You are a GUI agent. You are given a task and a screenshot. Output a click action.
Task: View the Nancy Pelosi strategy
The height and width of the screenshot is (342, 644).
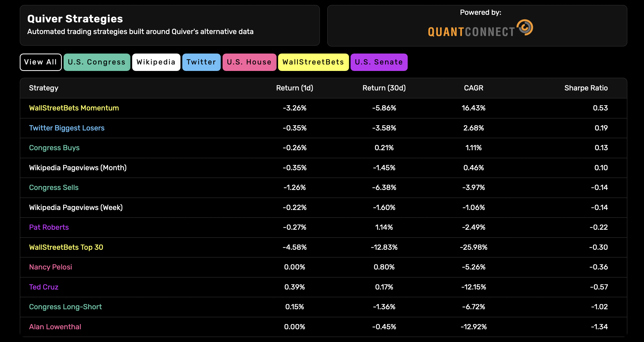pos(50,267)
